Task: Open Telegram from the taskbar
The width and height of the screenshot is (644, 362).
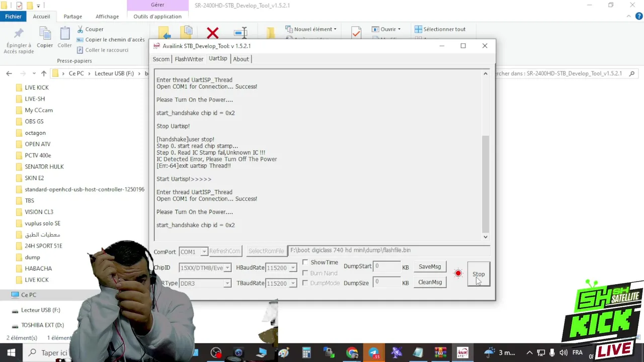Action: pos(374,352)
